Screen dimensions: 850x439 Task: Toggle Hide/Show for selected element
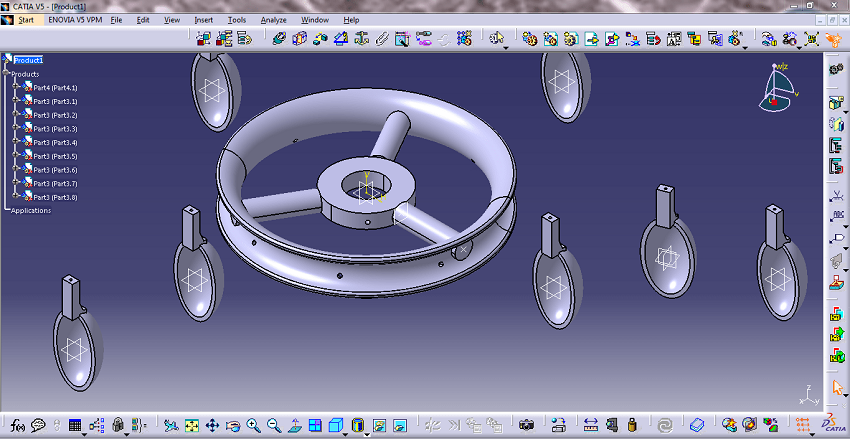tap(379, 424)
